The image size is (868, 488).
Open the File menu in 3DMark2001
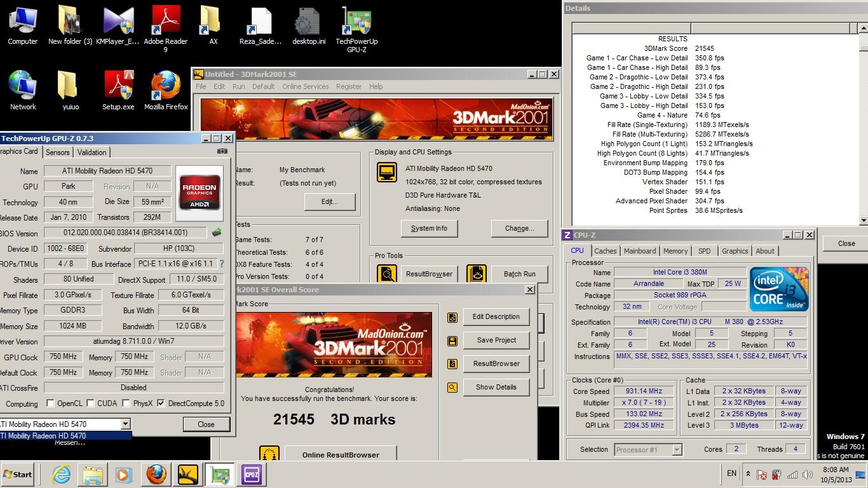[x=201, y=86]
